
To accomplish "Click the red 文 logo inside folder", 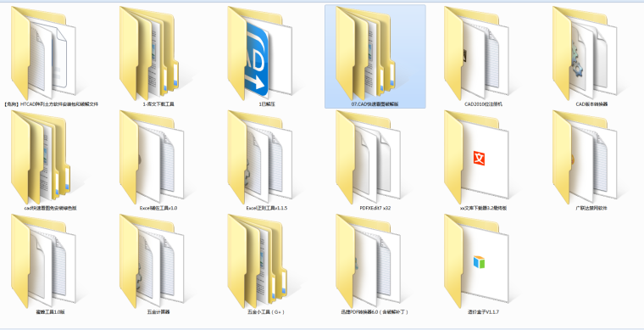I will [x=479, y=159].
